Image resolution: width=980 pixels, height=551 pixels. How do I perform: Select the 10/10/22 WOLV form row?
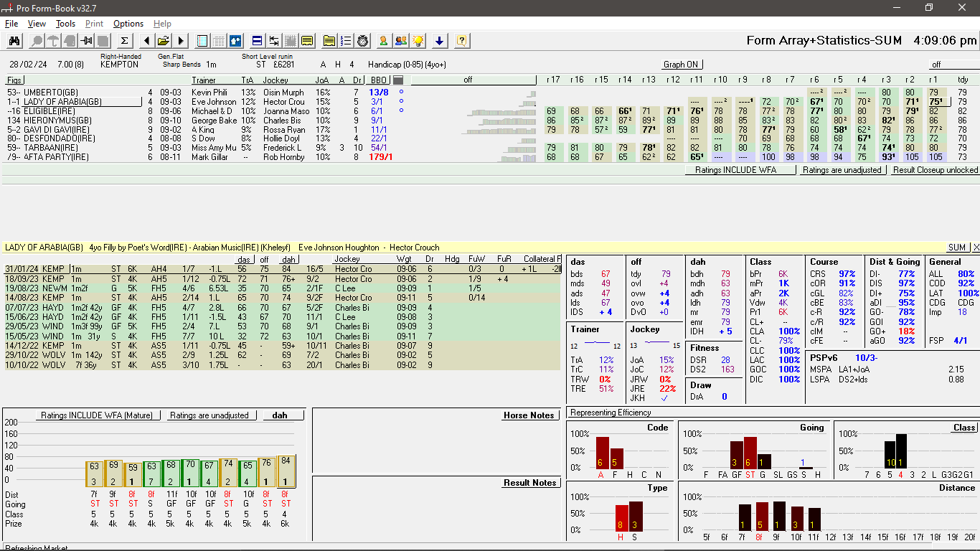point(281,365)
